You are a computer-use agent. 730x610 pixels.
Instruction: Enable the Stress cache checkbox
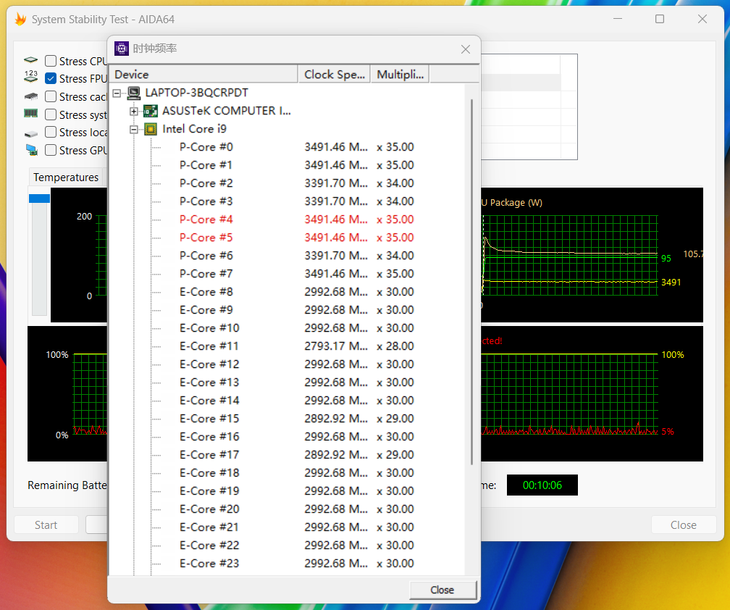[51, 96]
